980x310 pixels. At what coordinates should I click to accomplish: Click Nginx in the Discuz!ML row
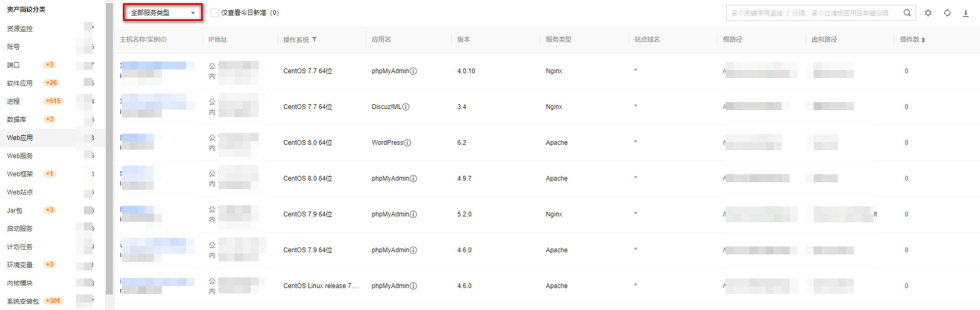[554, 107]
